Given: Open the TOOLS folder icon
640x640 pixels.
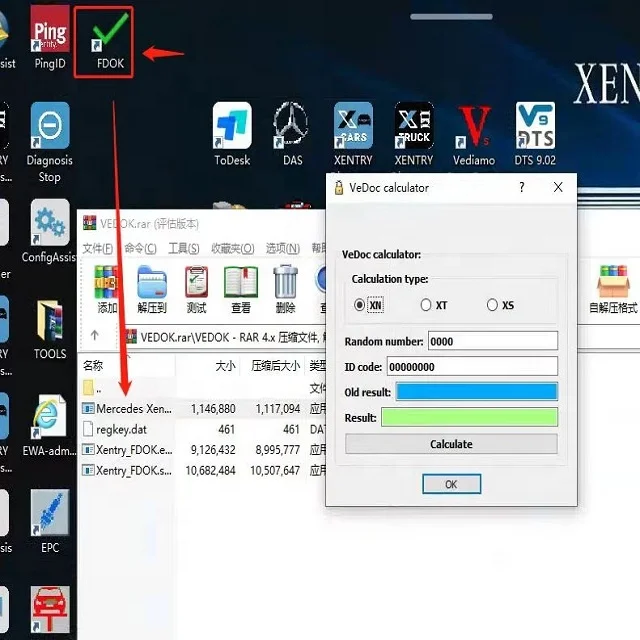Looking at the screenshot, I should coord(50,330).
